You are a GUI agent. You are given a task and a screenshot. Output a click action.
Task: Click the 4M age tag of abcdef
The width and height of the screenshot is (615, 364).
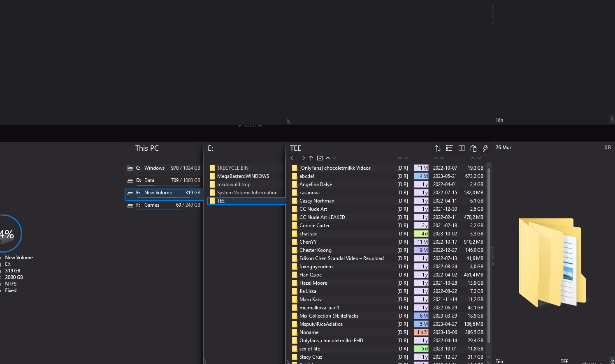[x=421, y=176]
